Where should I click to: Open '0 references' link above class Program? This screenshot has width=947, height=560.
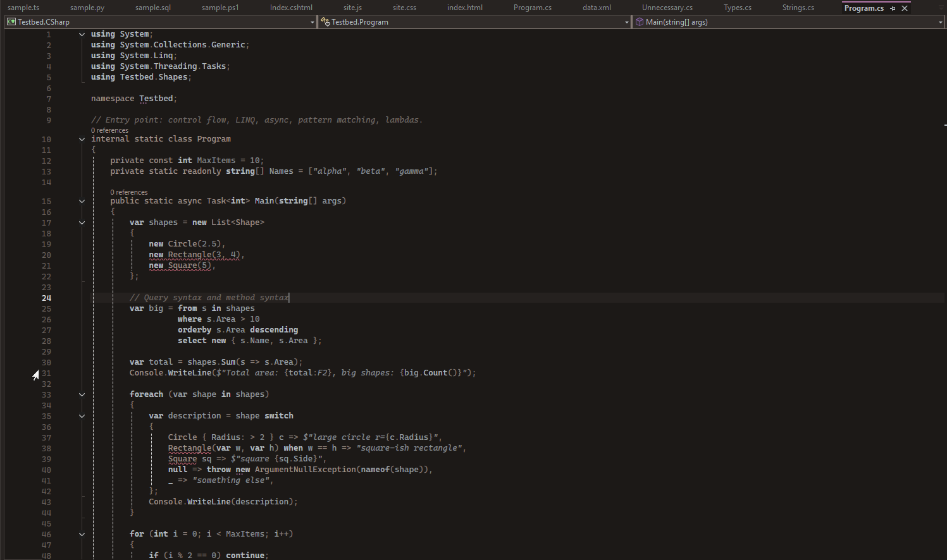pyautogui.click(x=109, y=130)
